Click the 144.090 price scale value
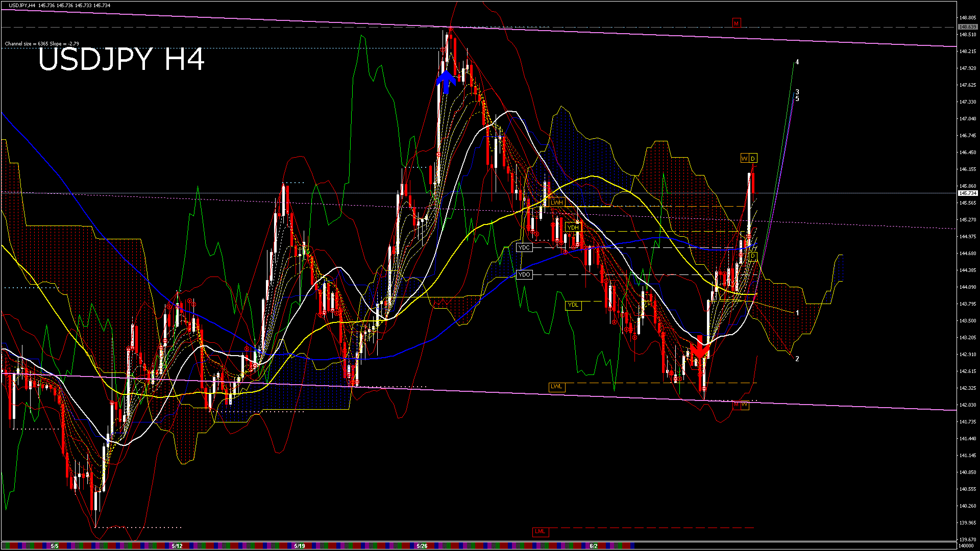 coord(968,287)
